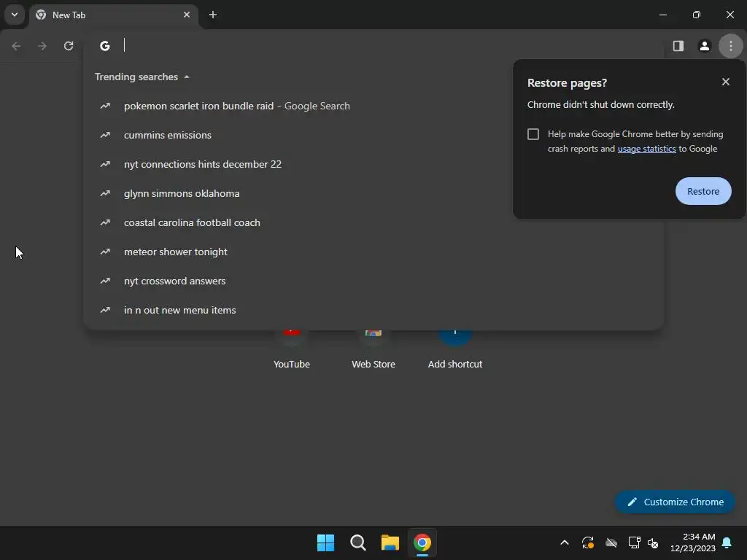Click trending icon beside meteor shower tonight
Screen dimensions: 747x560
point(105,252)
